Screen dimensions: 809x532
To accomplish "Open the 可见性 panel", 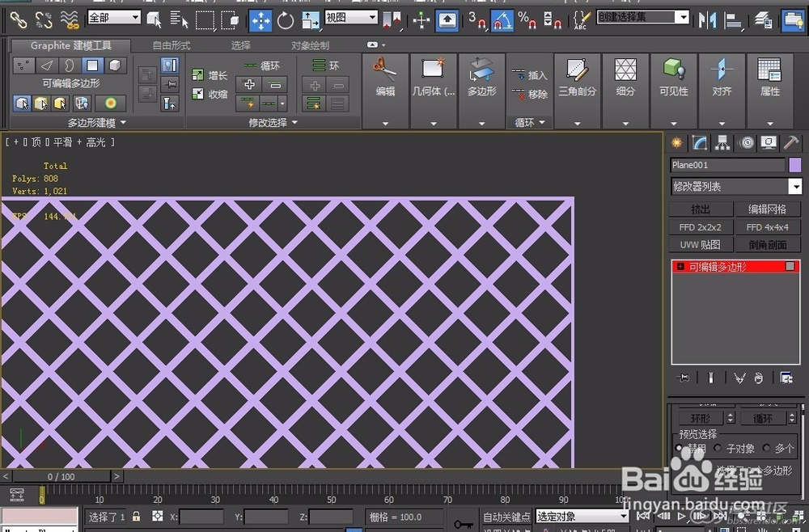I will [673, 91].
